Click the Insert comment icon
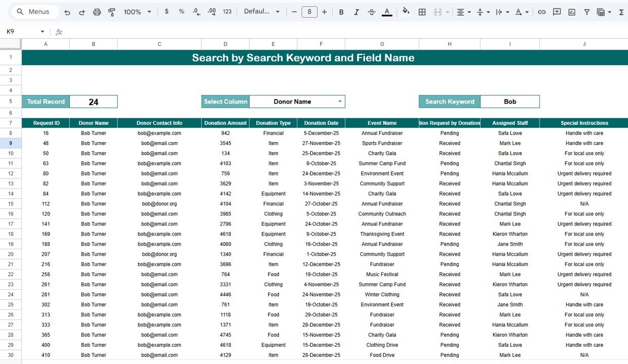Viewport: 628px width, 364px height. tap(557, 12)
